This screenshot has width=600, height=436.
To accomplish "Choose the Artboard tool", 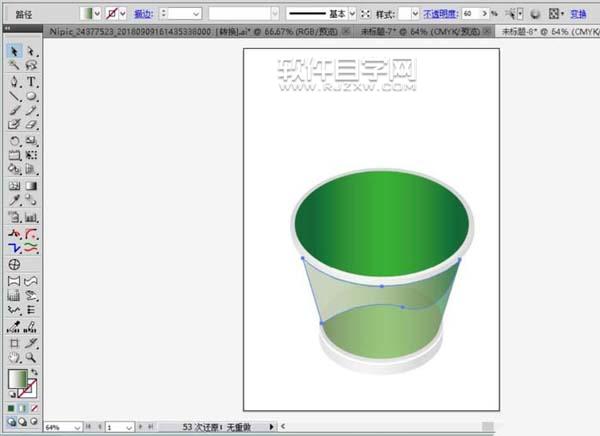I will (x=14, y=343).
